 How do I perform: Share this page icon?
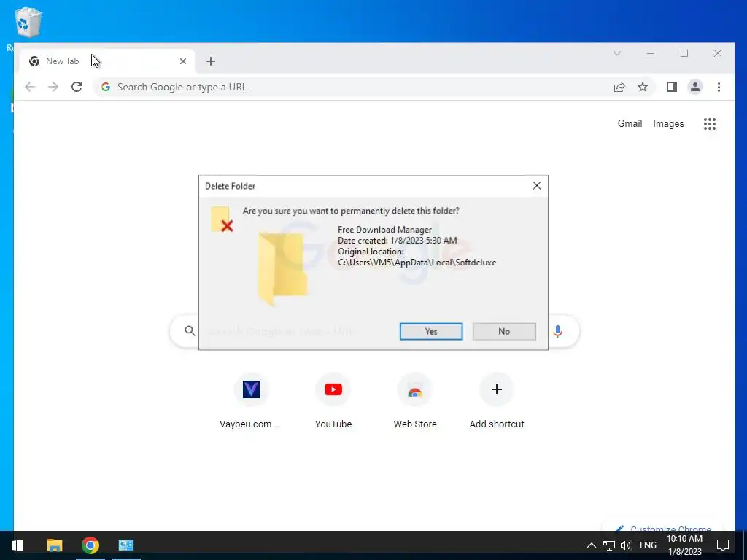619,87
